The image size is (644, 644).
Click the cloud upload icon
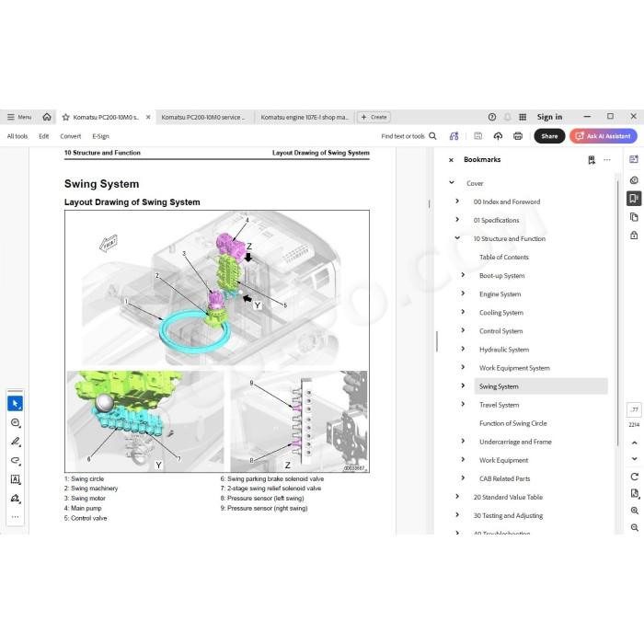point(498,136)
